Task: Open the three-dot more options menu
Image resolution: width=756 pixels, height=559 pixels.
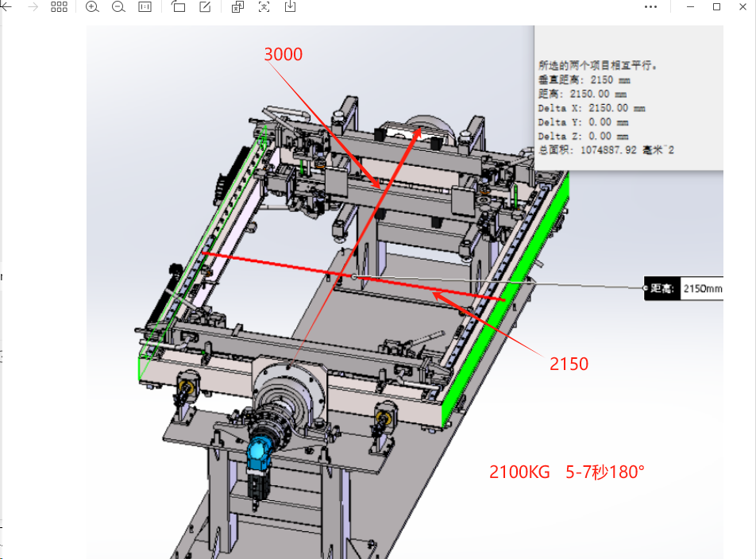Action: click(650, 6)
